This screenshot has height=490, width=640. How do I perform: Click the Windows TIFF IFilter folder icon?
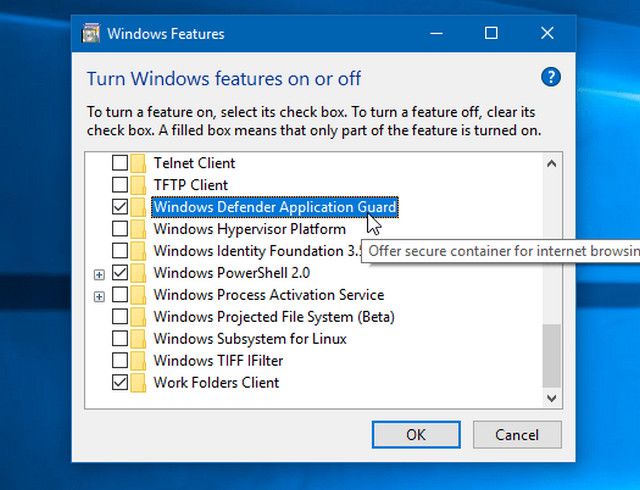pos(138,361)
